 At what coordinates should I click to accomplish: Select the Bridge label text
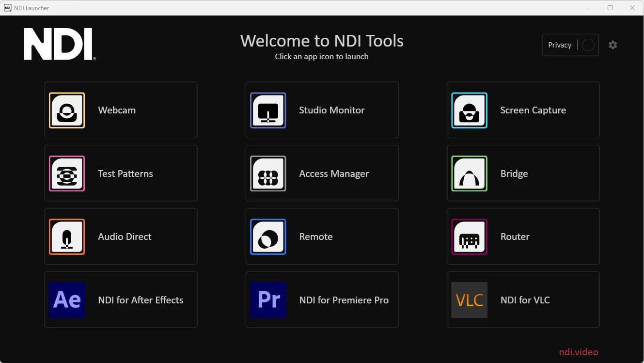514,174
